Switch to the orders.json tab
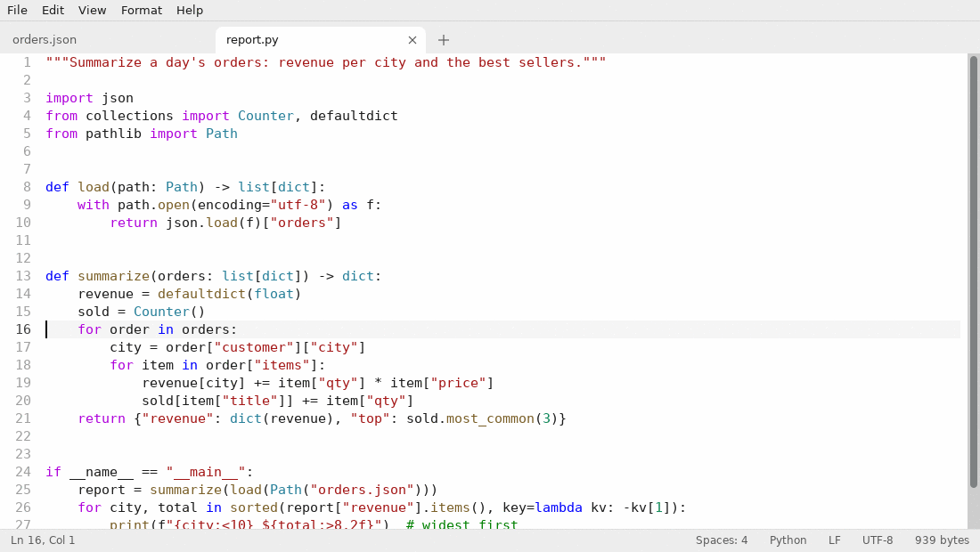980x552 pixels. [x=45, y=39]
